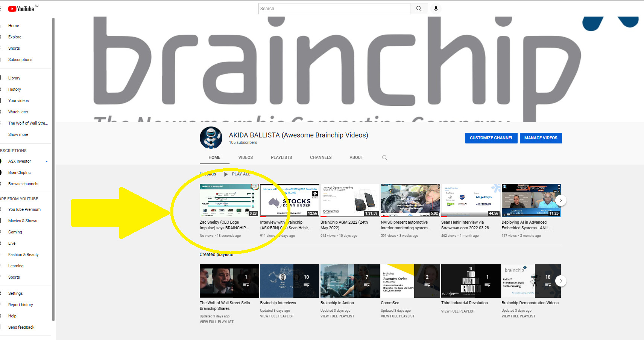Advance playlists row with right arrow
Image resolution: width=644 pixels, height=340 pixels.
pyautogui.click(x=560, y=281)
